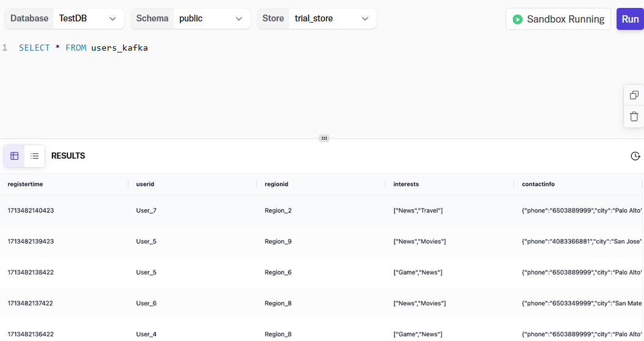
Task: Select the User_7 cell in results
Action: coord(146,210)
